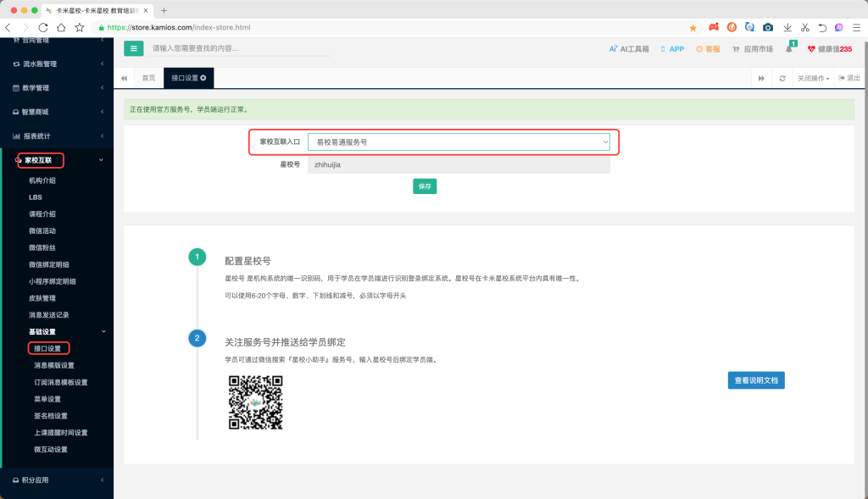Click the undo arrow icon in browser toolbar
Image resolution: width=868 pixels, height=499 pixels.
[822, 27]
